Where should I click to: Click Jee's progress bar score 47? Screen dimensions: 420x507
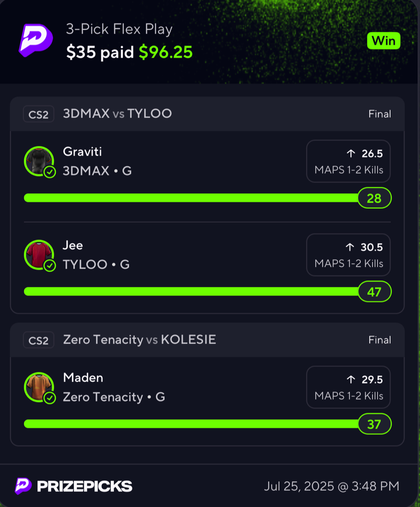click(x=374, y=292)
